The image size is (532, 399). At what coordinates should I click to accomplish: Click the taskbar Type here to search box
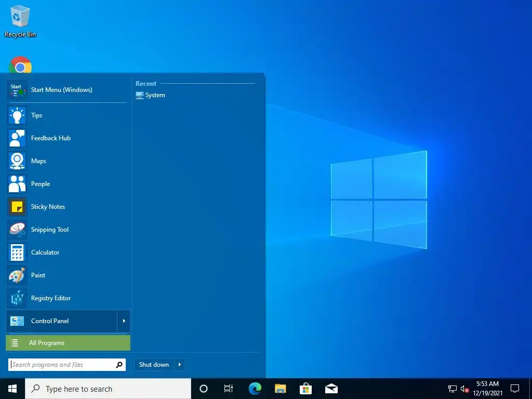point(108,389)
